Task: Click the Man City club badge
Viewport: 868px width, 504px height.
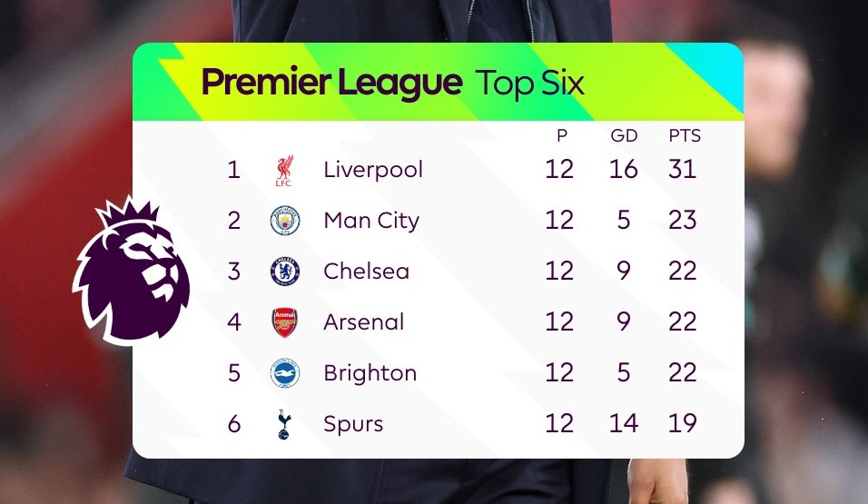Action: [284, 221]
